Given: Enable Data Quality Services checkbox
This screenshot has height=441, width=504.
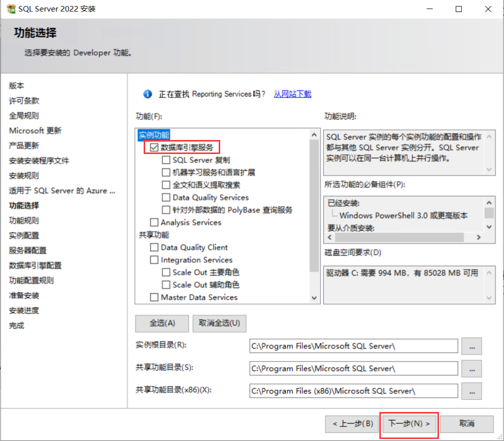Looking at the screenshot, I should [x=166, y=197].
